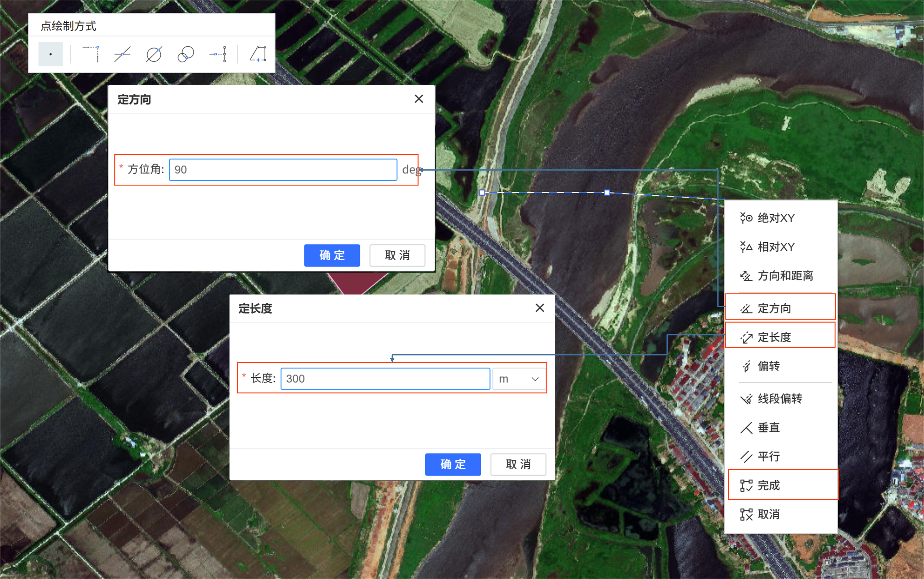Confirm the 定方向 dialog with 确定
This screenshot has height=579, width=924.
pos(332,255)
